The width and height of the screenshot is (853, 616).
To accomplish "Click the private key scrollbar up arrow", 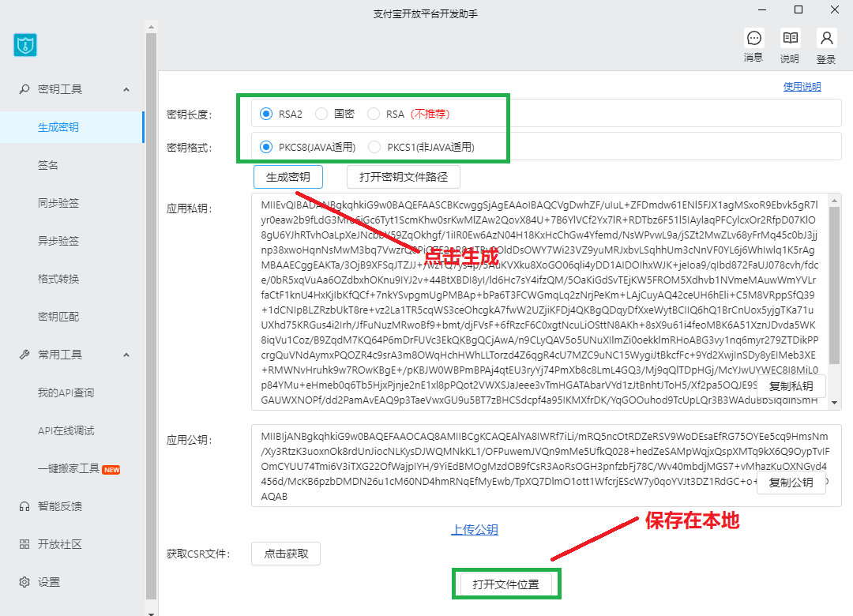I will (835, 201).
